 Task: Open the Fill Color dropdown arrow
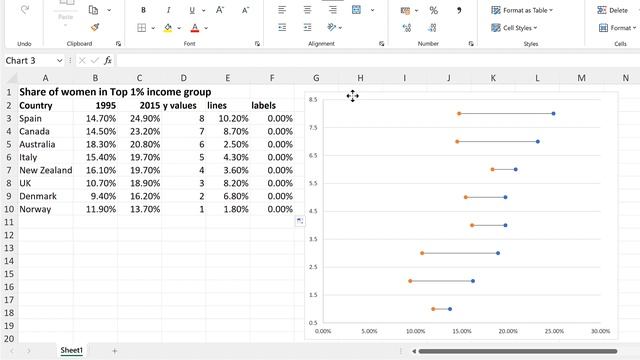pos(179,28)
